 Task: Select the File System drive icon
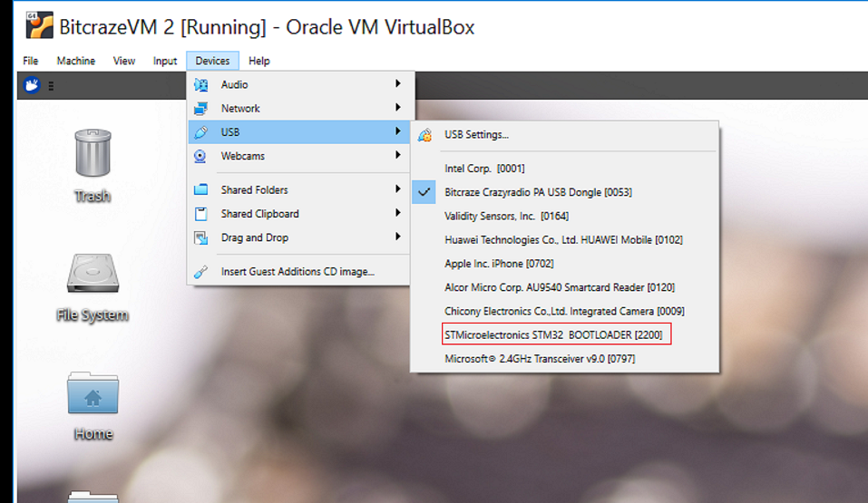(93, 273)
